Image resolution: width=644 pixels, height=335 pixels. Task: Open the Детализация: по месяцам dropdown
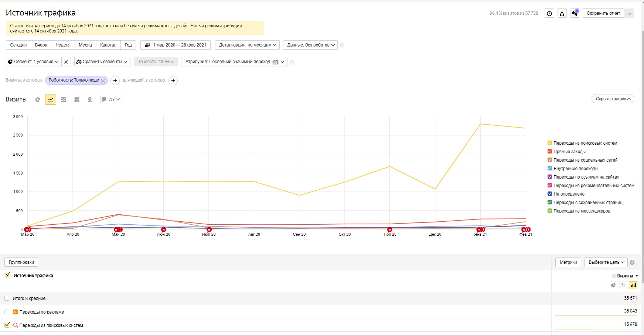tap(247, 45)
